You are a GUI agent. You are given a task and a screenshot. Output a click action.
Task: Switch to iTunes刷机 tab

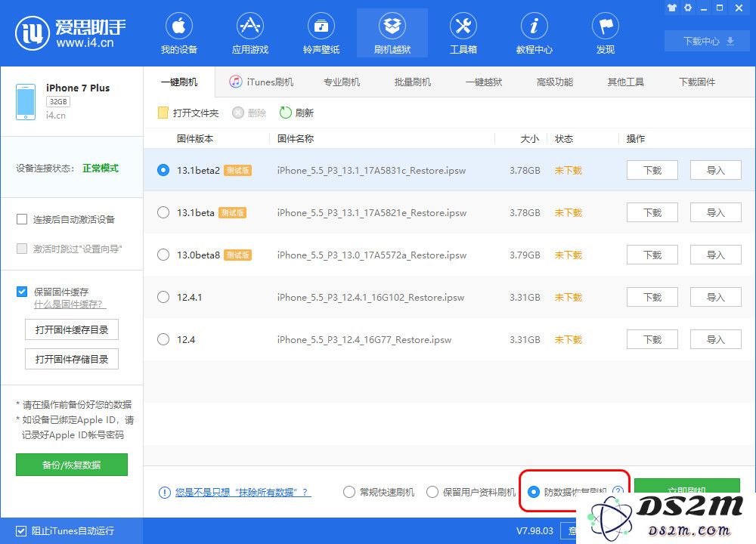click(x=262, y=82)
